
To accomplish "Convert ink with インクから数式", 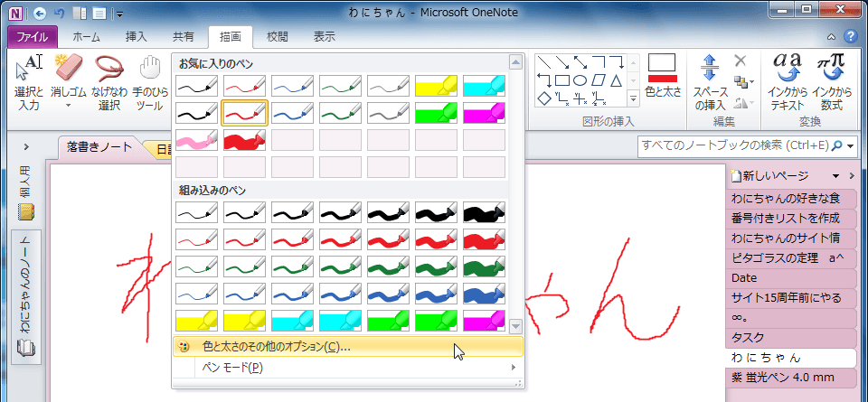I will (831, 83).
